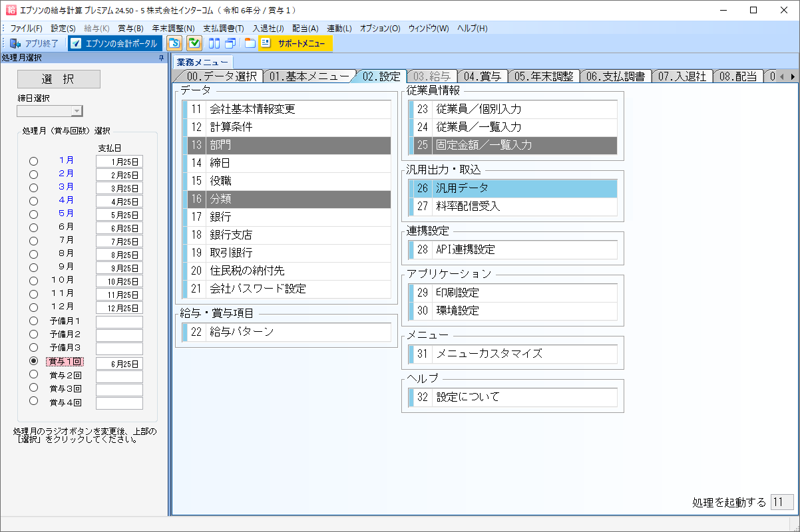Screen dimensions: 800x532
Task: Click the 処理を起動する number input field
Action: [781, 502]
